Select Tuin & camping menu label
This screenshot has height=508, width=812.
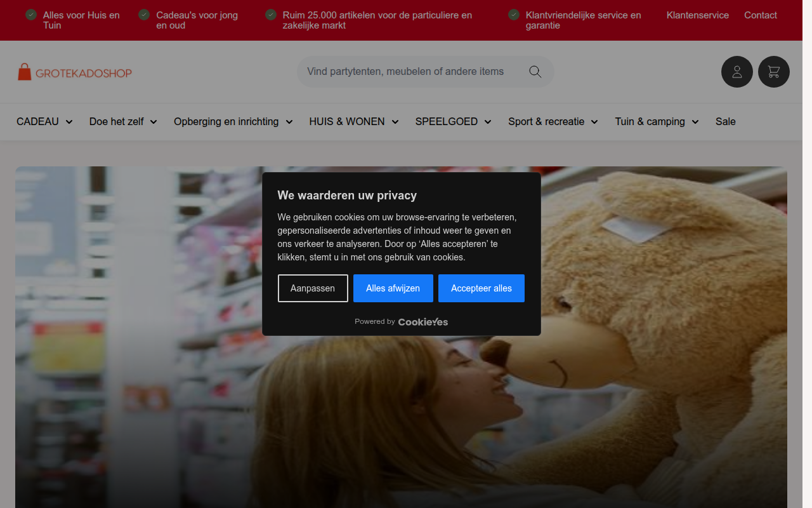pos(650,121)
